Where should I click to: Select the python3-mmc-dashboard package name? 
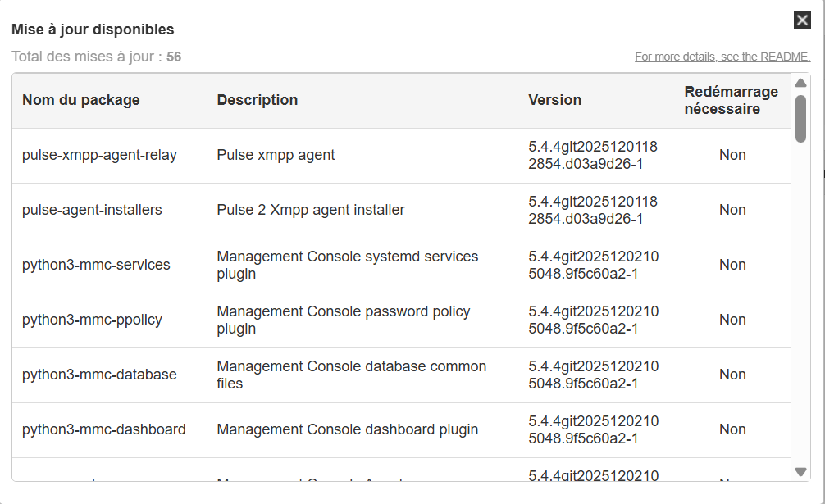coord(103,429)
